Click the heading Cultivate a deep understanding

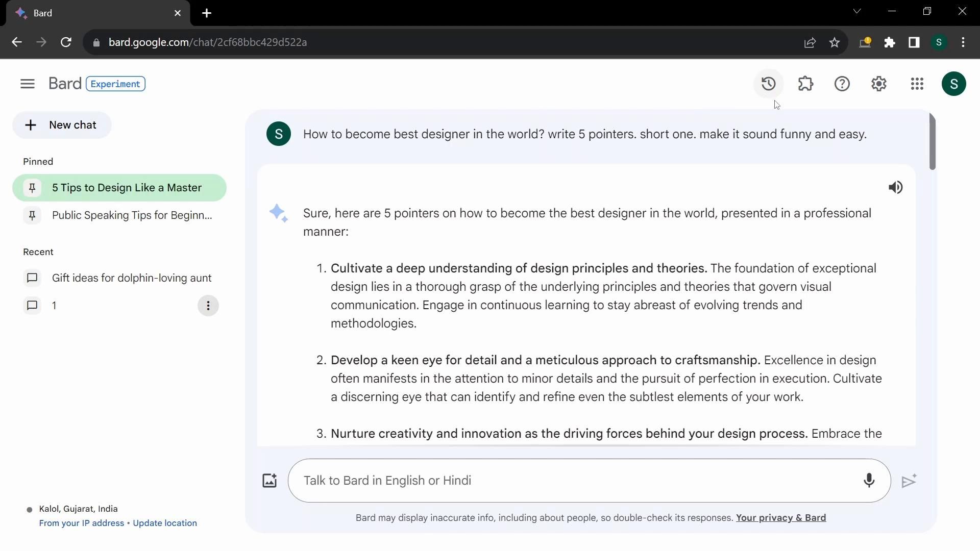click(x=519, y=268)
